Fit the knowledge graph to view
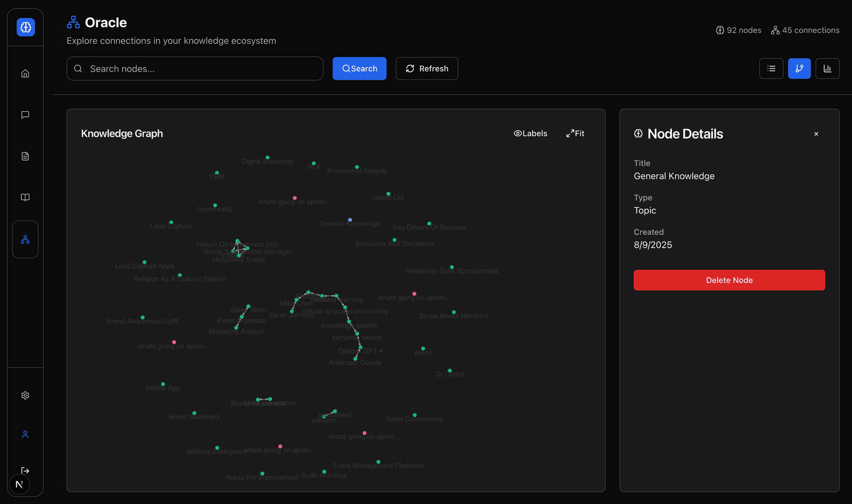Image resolution: width=852 pixels, height=504 pixels. pyautogui.click(x=575, y=134)
